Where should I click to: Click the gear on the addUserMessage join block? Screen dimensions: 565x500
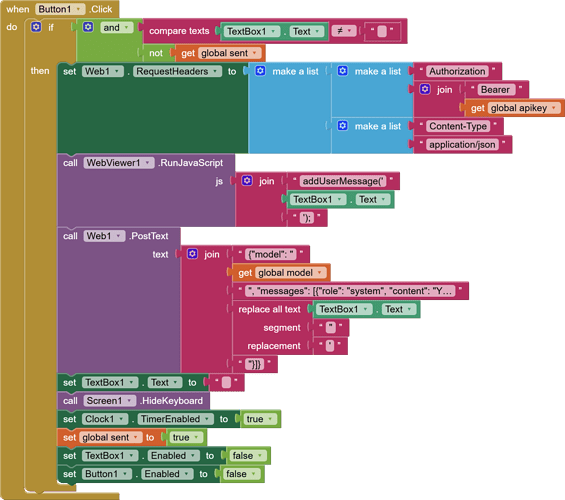[247, 180]
